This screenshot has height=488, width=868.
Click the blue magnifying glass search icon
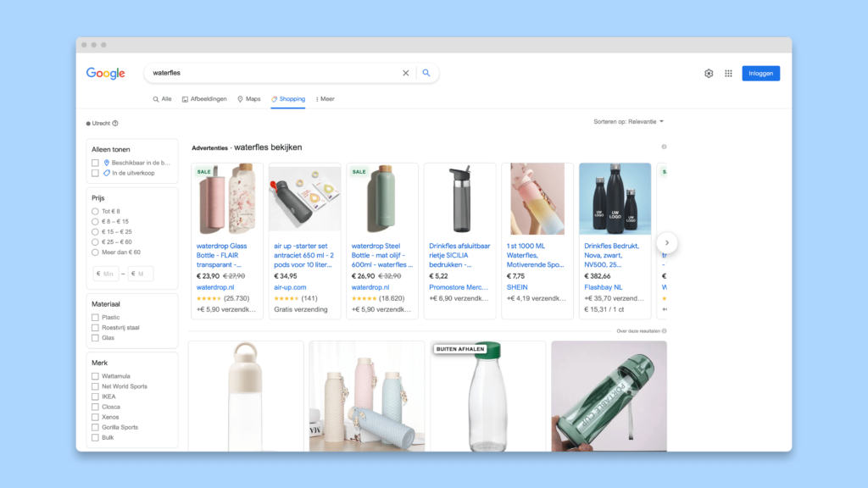point(426,73)
